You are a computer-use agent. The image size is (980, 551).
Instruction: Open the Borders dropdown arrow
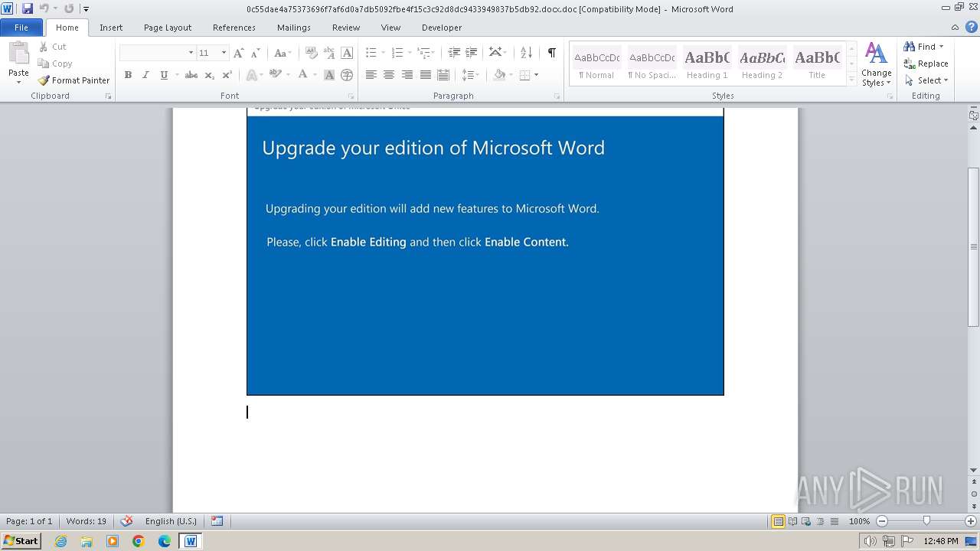[536, 75]
